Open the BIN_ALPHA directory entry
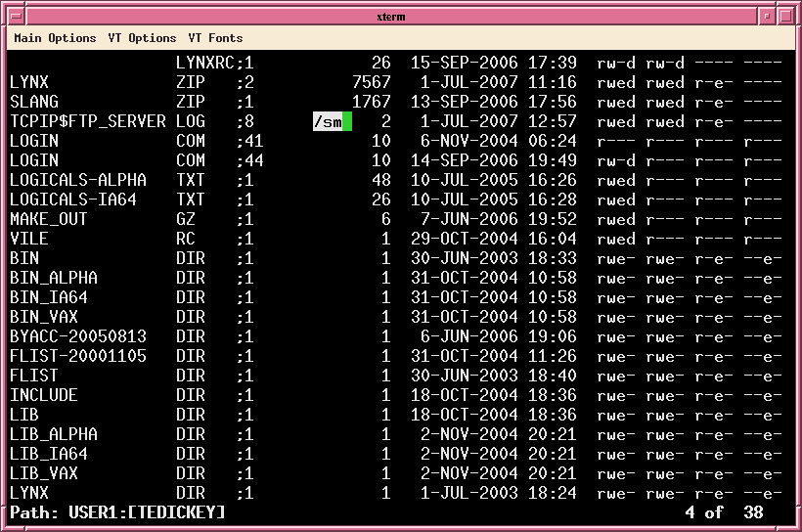Viewport: 802px width, 532px height. pos(54,278)
